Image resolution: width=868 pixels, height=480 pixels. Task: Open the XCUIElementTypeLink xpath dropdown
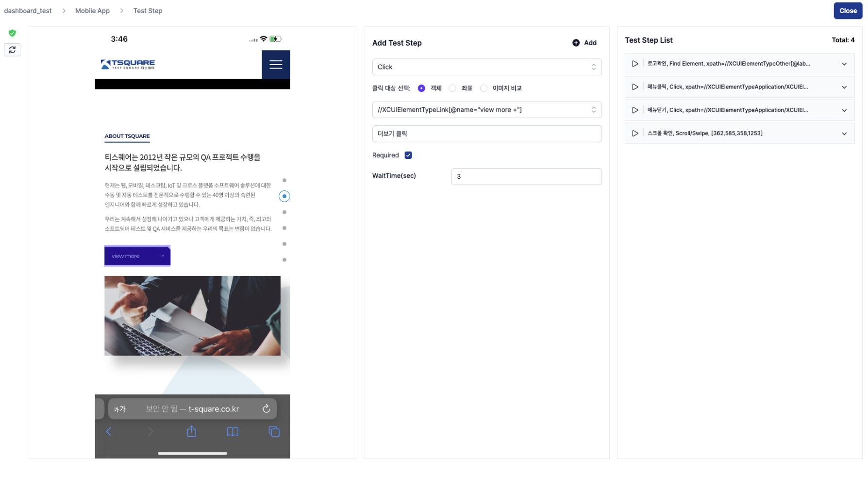486,110
